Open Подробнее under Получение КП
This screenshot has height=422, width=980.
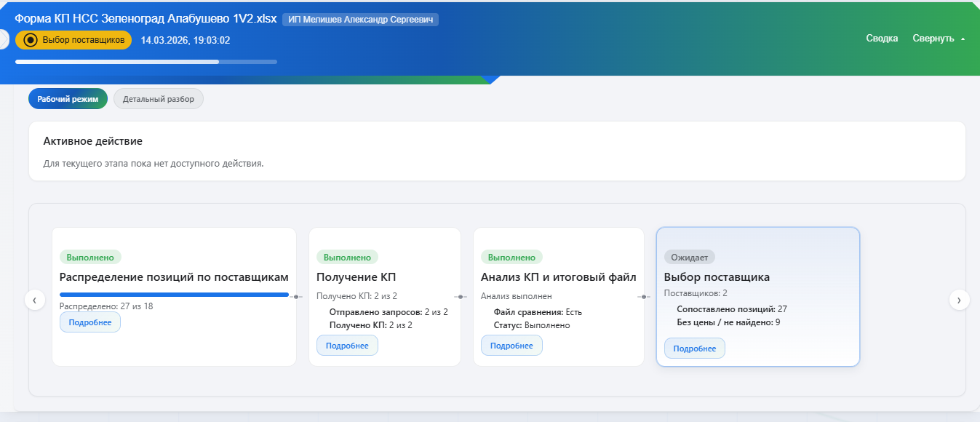(x=347, y=346)
